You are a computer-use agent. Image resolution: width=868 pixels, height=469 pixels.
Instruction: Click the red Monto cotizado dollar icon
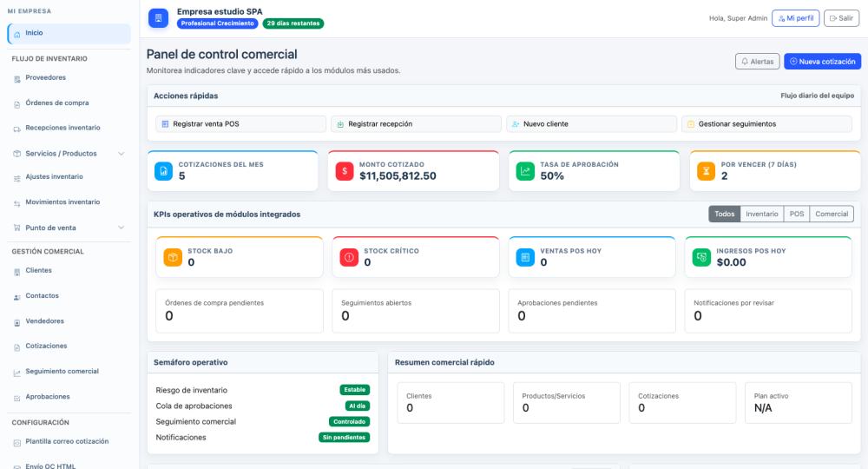coord(345,171)
